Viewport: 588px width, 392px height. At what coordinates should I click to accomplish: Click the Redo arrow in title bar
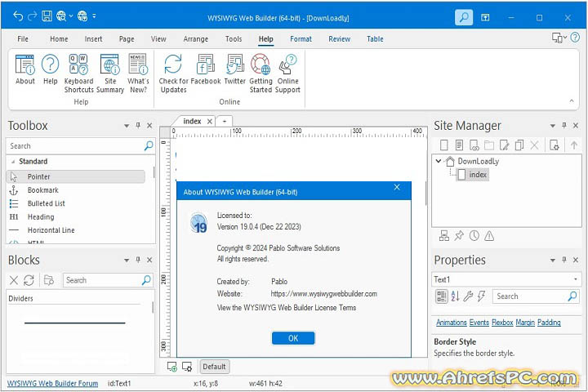point(32,16)
